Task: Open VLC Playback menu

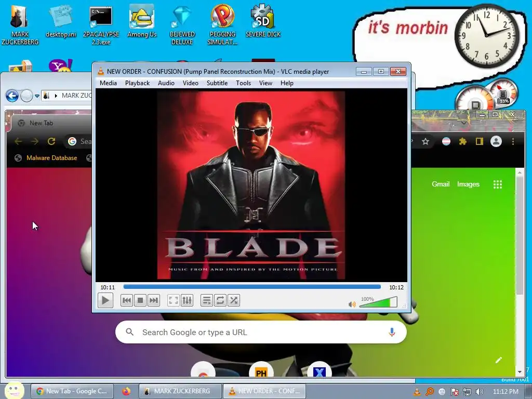Action: [x=137, y=83]
